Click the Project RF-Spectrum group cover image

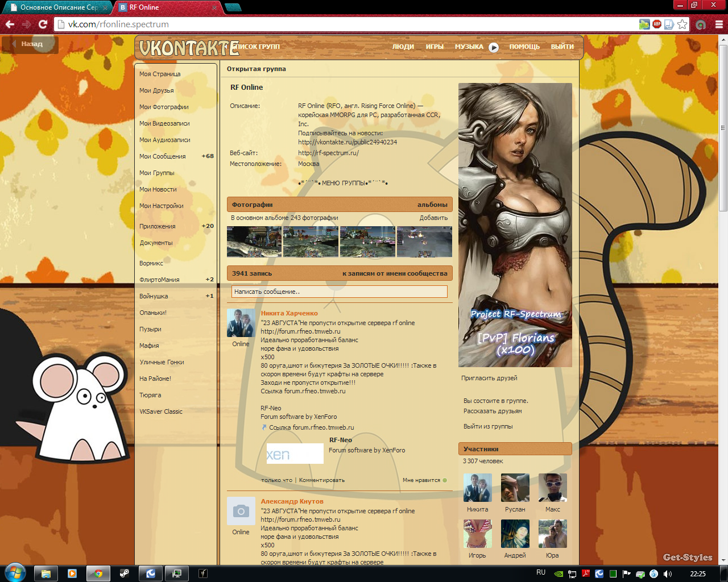[x=515, y=225]
